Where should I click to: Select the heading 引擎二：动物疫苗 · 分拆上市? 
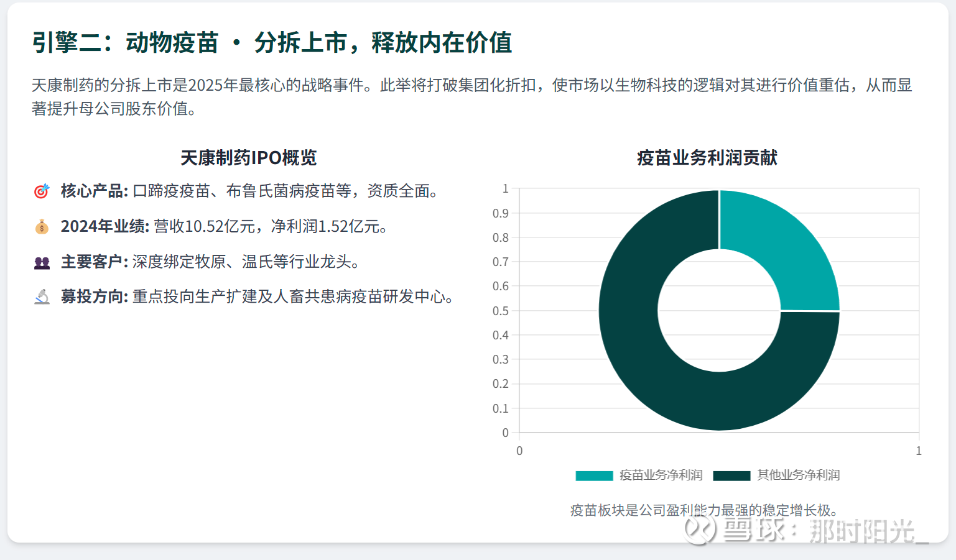point(272,43)
